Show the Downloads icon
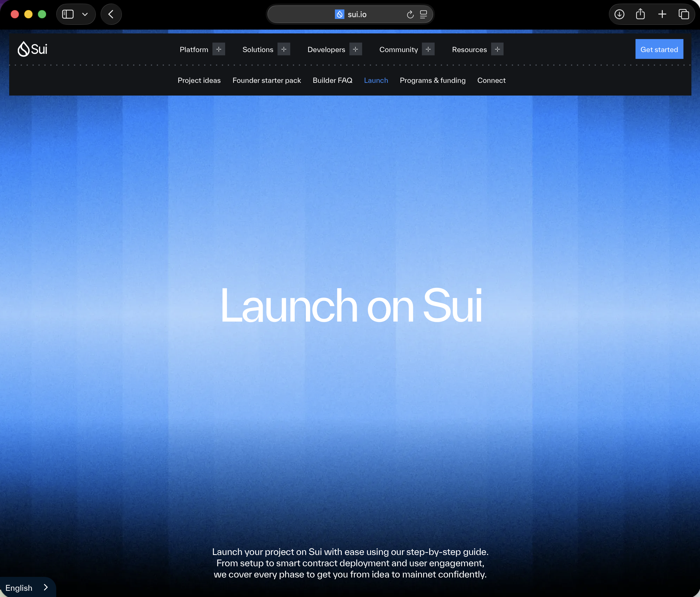 coord(619,14)
